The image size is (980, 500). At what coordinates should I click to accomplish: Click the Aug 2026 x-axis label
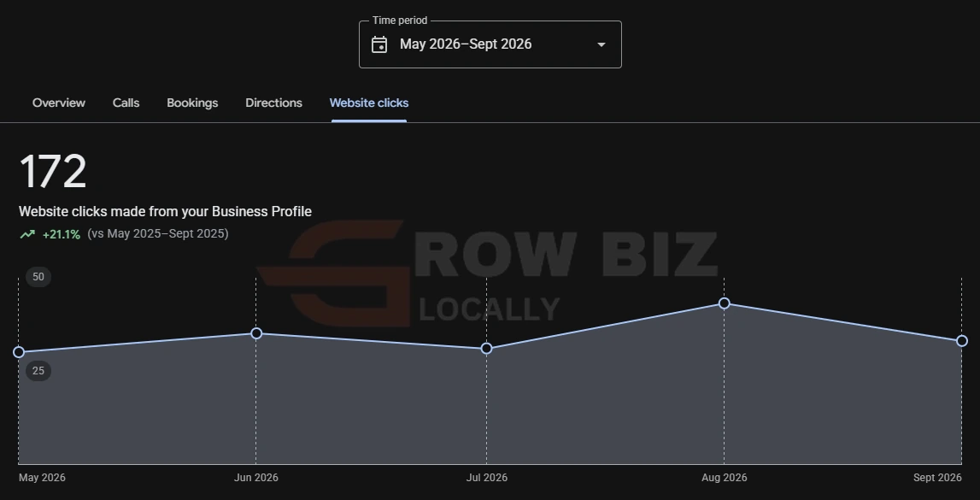tap(725, 478)
